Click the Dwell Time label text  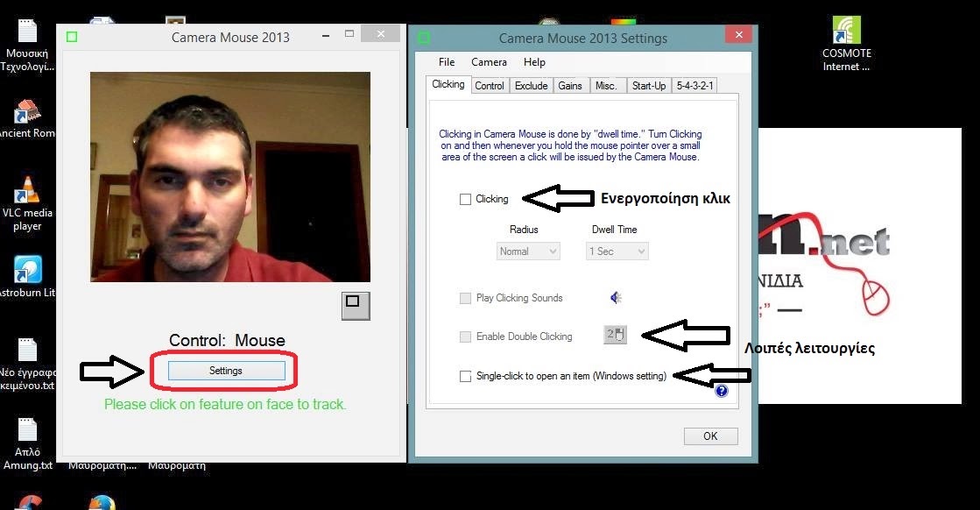point(615,230)
